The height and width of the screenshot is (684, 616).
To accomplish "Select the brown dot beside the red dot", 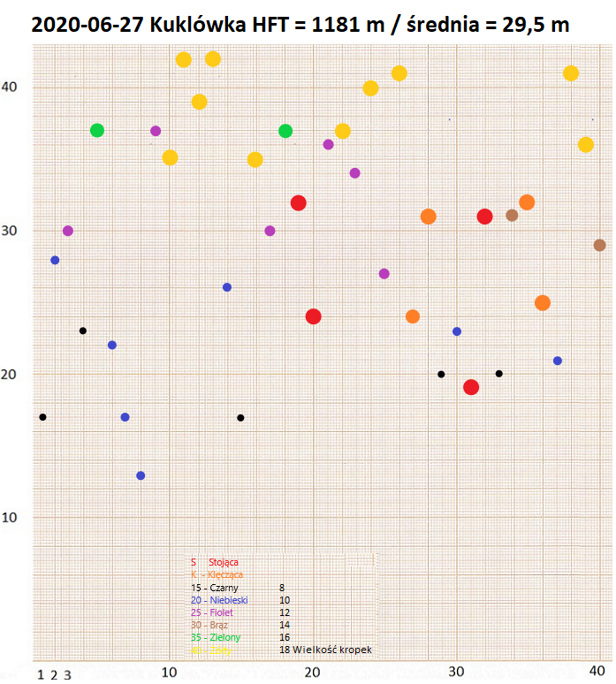I will point(512,215).
